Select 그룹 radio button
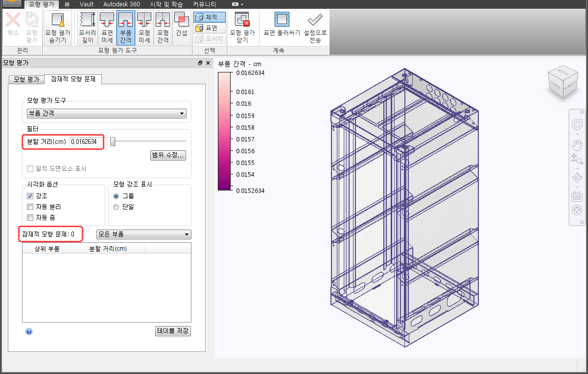This screenshot has width=588, height=374. (116, 196)
